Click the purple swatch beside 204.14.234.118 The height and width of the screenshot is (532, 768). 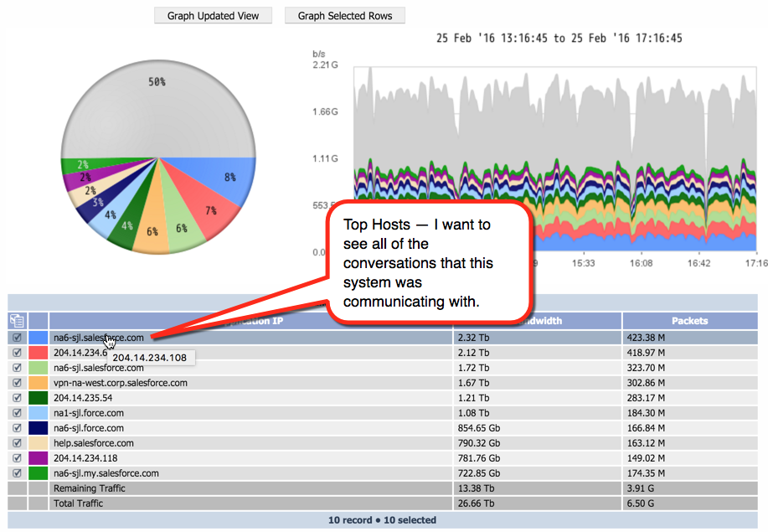(39, 458)
